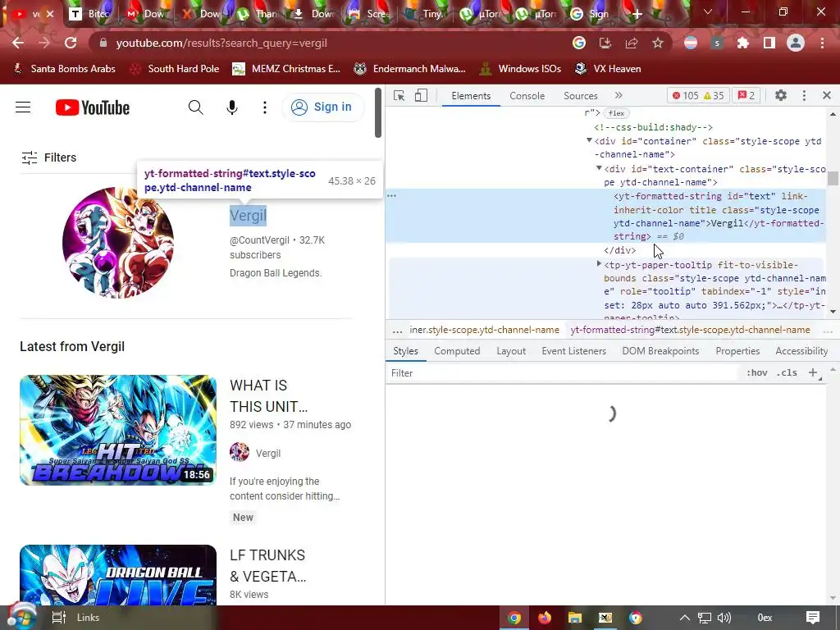Show more DevTools tabs chevron
Image resolution: width=840 pixels, height=630 pixels.
[x=619, y=95]
